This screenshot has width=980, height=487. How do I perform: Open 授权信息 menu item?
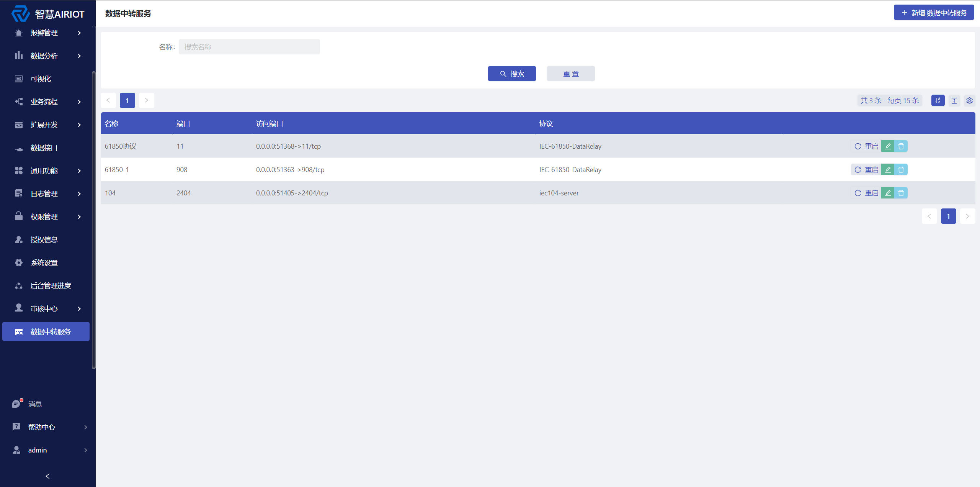(46, 240)
